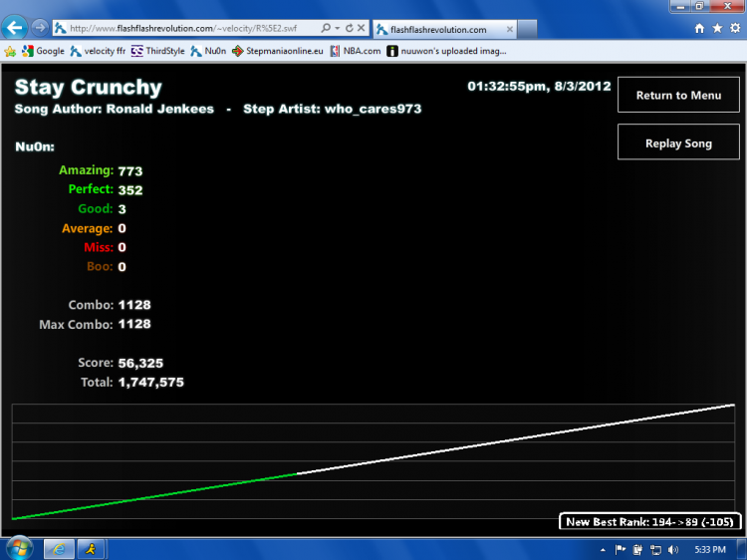Click the volume speaker tray icon
This screenshot has height=560, width=747.
click(x=672, y=550)
